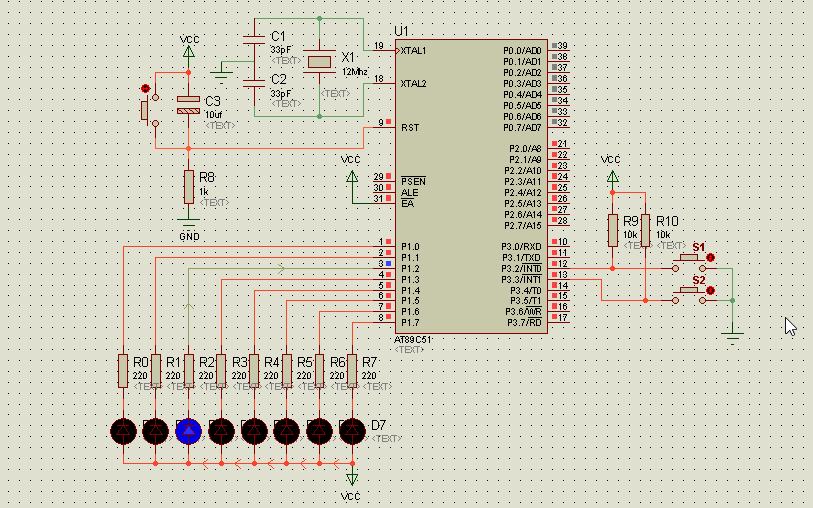The width and height of the screenshot is (813, 508).
Task: Click the U1 reference label
Action: tap(401, 31)
